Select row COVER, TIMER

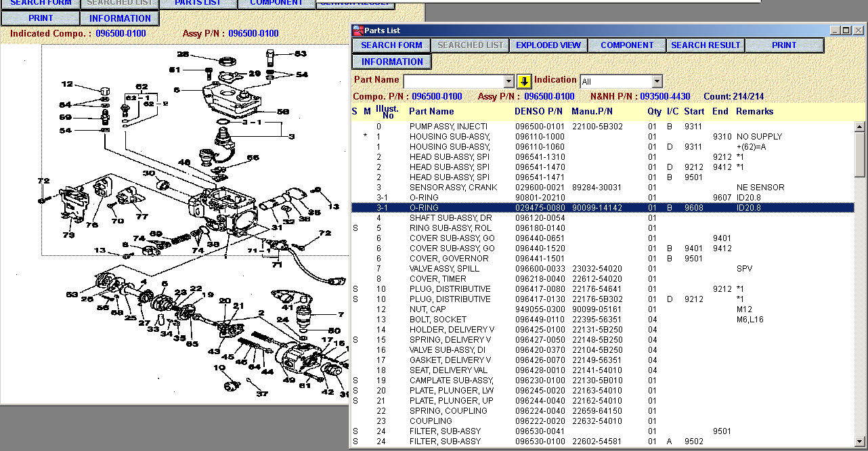pyautogui.click(x=603, y=279)
